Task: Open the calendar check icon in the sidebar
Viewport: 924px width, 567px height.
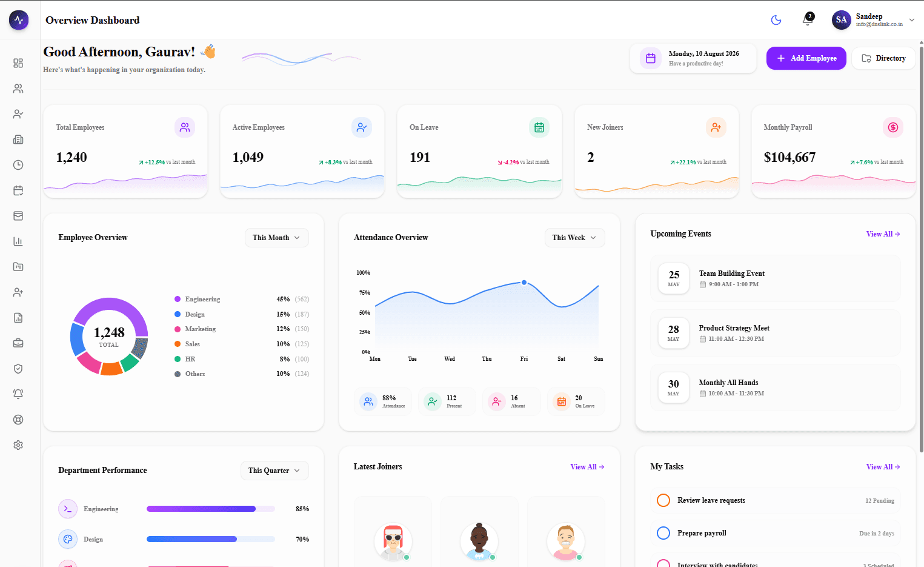Action: pyautogui.click(x=18, y=190)
